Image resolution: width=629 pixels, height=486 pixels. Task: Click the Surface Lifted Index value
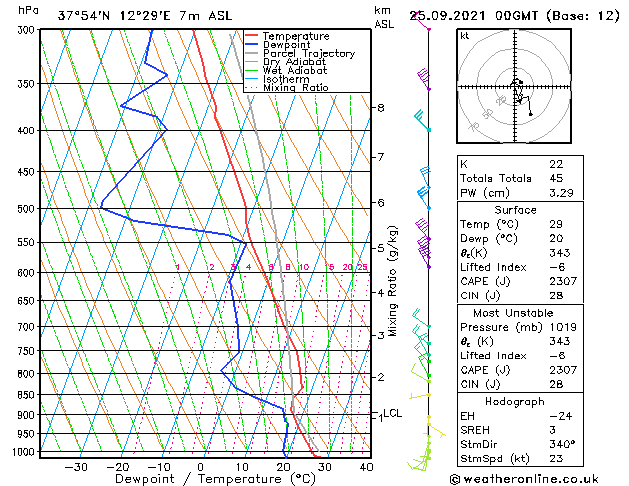[557, 267]
